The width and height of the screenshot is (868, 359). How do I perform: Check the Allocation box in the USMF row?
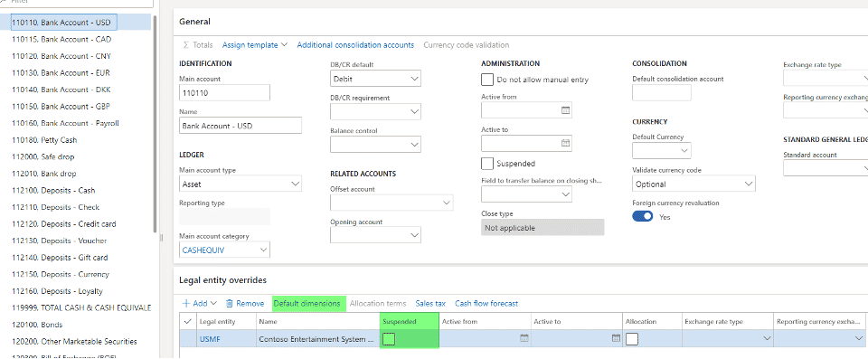pos(632,338)
